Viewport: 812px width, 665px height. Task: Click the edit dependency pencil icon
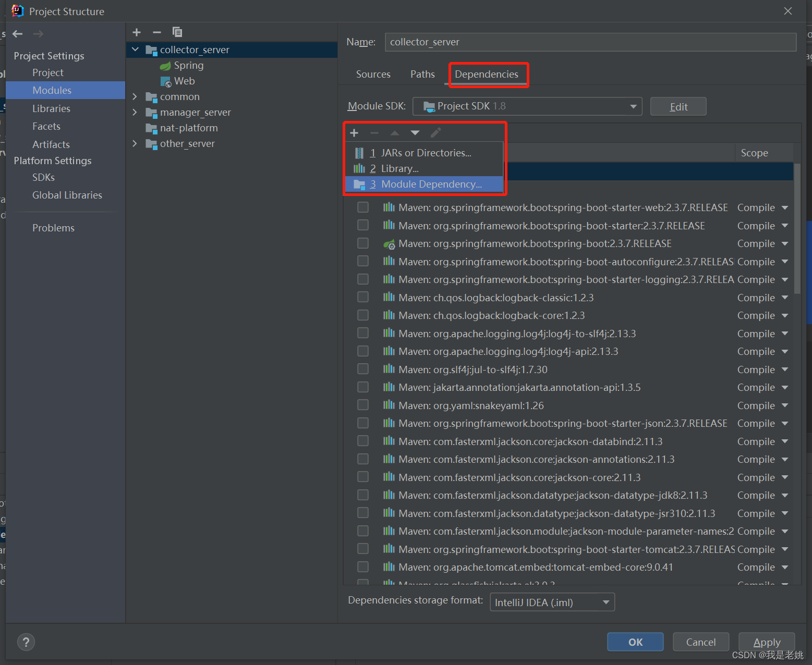(x=435, y=133)
